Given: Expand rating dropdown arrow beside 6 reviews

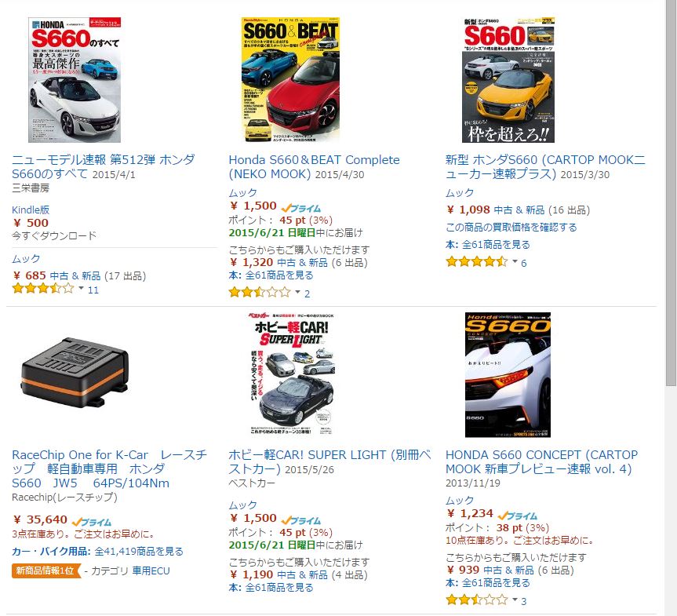Looking at the screenshot, I should (515, 261).
